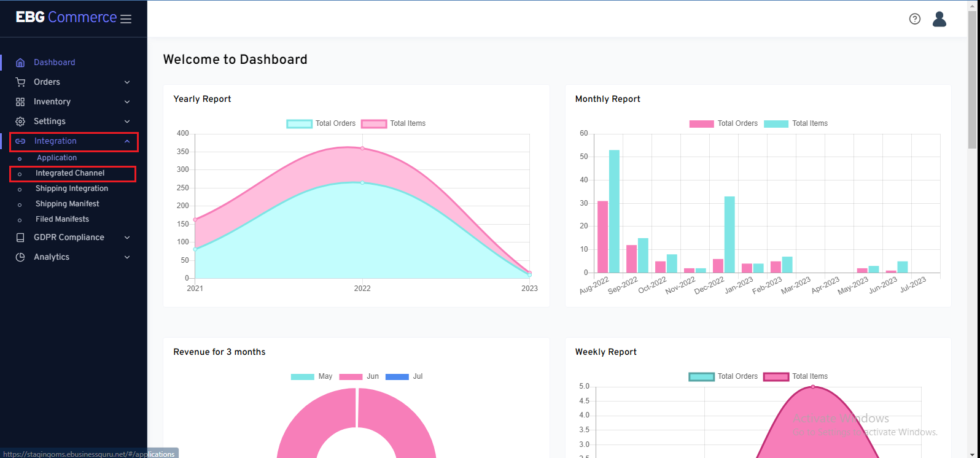Viewport: 980px width, 458px height.
Task: Toggle Total Orders legend in Yearly Report
Action: 321,123
